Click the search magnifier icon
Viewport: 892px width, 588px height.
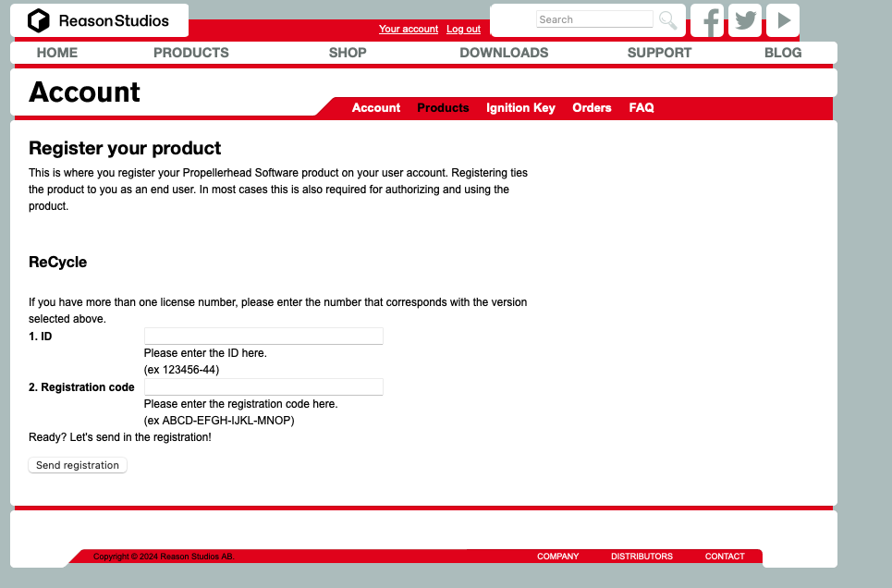[667, 19]
